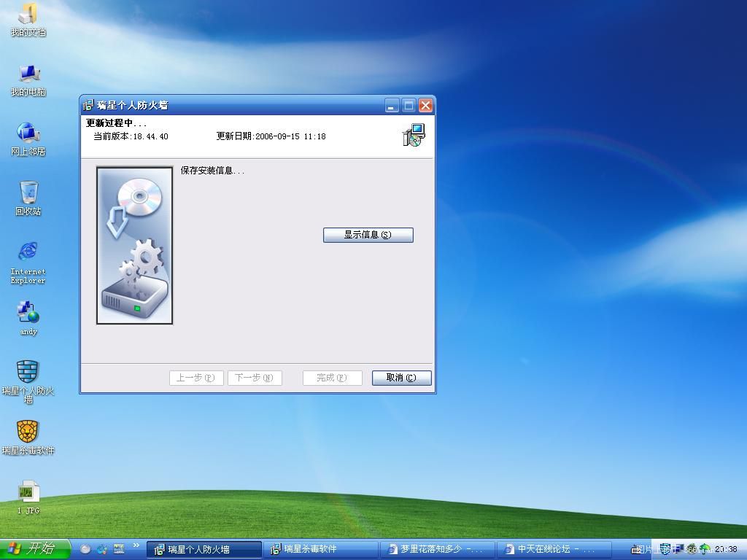The image size is (747, 560).
Task: Cancel the update with 取消(C)
Action: [x=402, y=378]
